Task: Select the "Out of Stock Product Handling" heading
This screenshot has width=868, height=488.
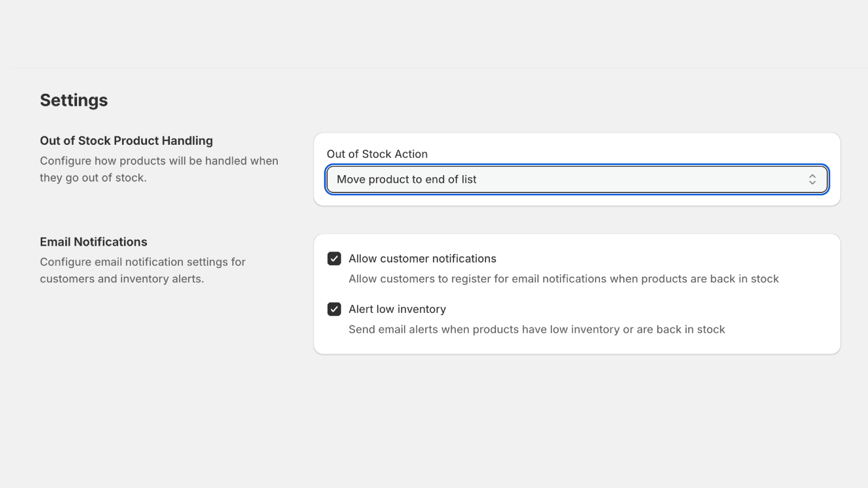Action: pyautogui.click(x=126, y=141)
